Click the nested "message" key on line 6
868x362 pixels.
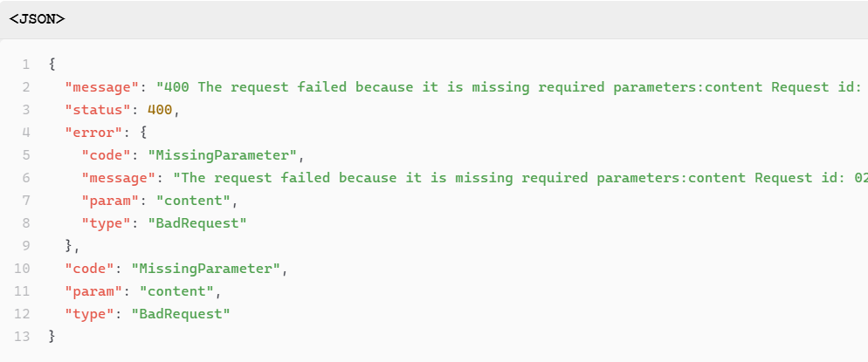118,178
